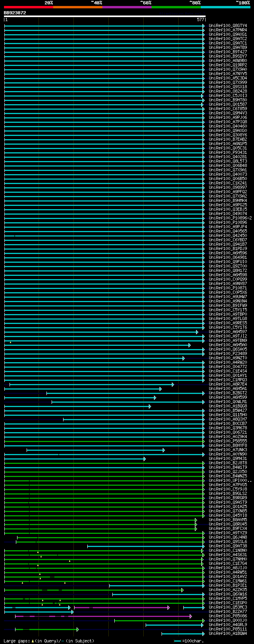
Task: Select the UniRef100_Q9M431 label
Action: coord(228,459)
